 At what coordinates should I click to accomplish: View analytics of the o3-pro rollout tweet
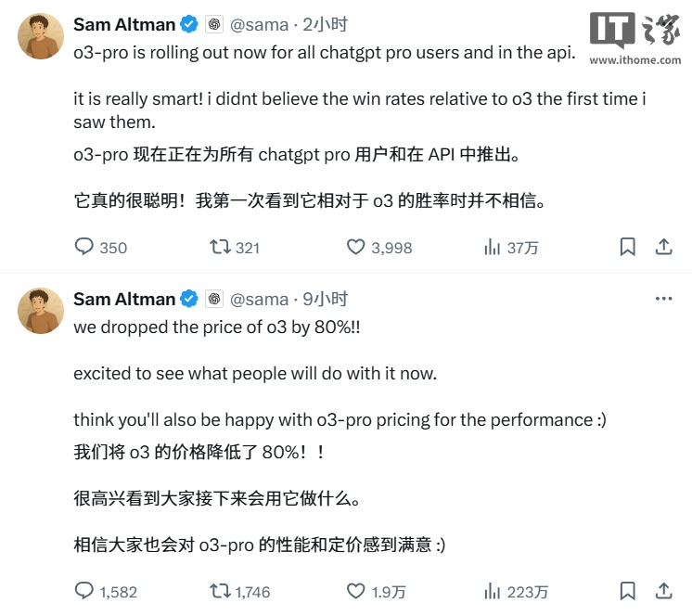(x=492, y=247)
